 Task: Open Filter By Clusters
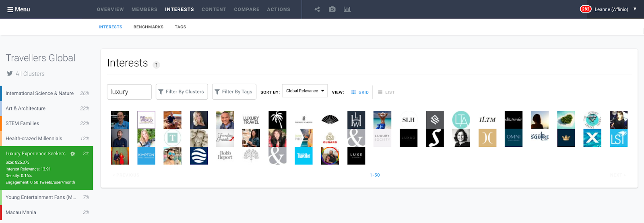pos(182,92)
